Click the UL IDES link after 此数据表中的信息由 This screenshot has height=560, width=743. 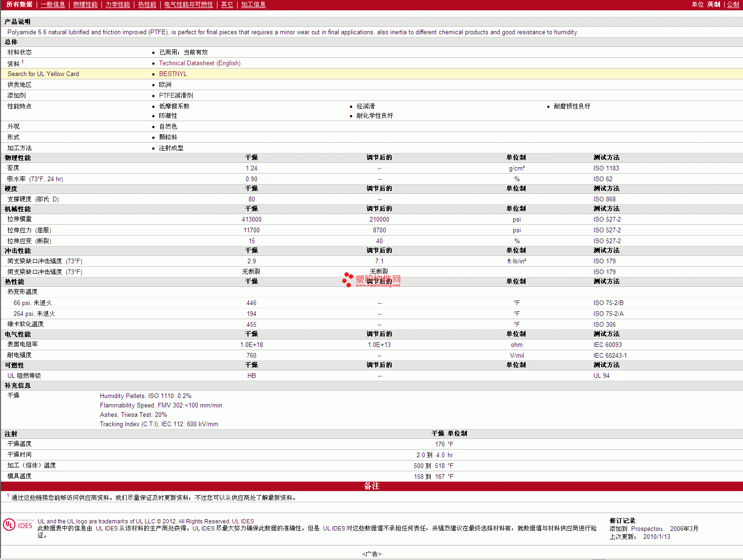pos(107,528)
